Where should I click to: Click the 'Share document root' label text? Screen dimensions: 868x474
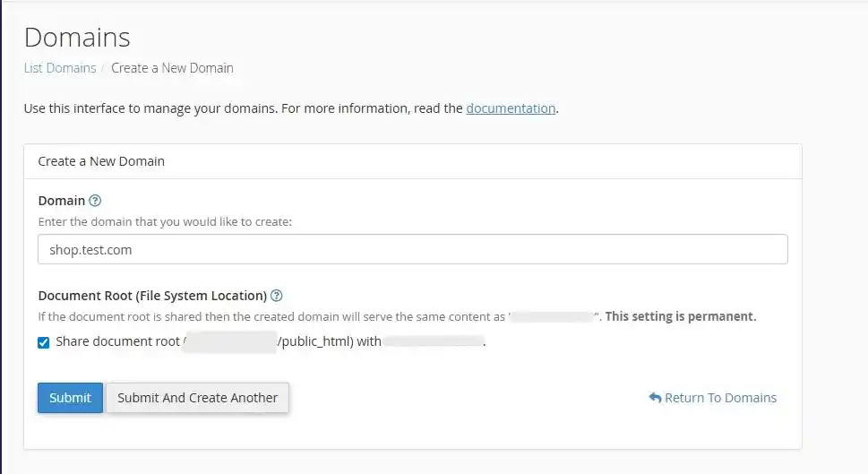[118, 342]
